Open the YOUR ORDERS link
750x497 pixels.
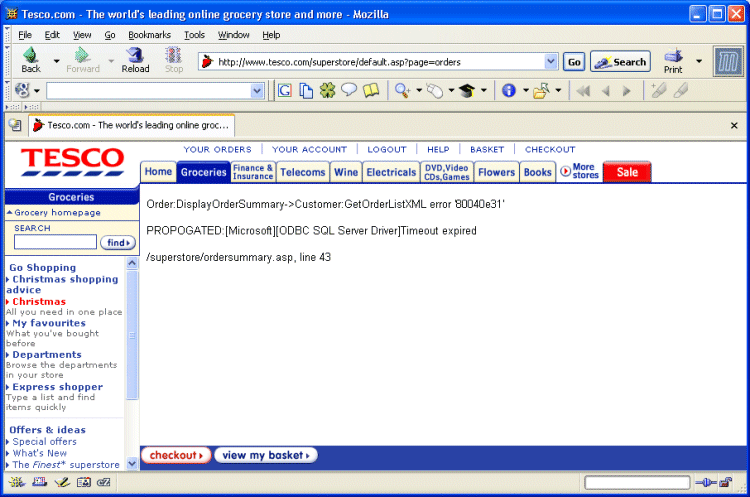point(218,149)
